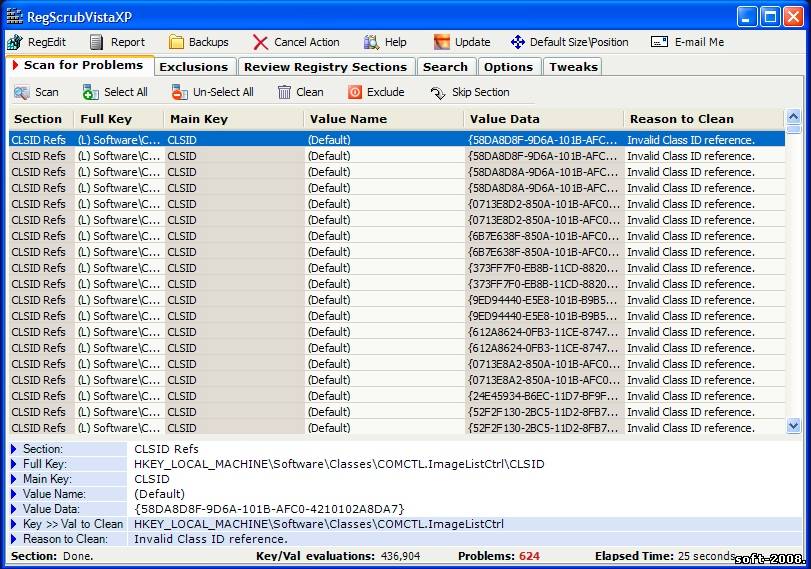Click the results list scroll down arrow

793,426
